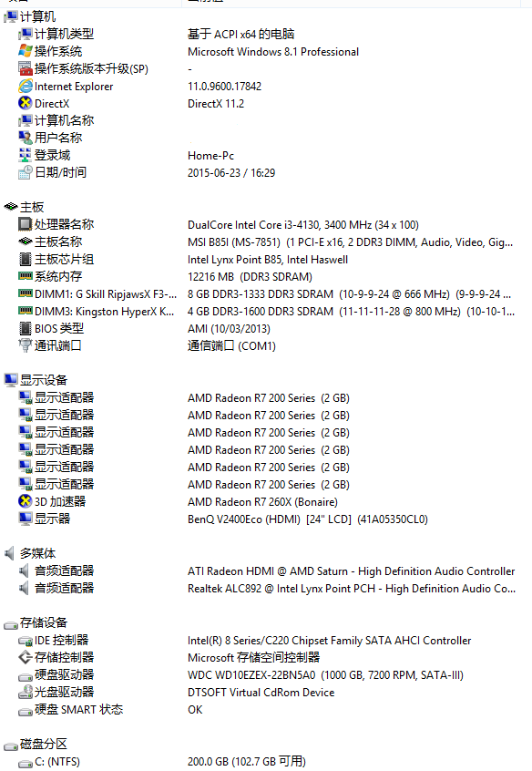The height and width of the screenshot is (771, 532).
Task: Select the CPU icon beside 处理器名称
Action: 26,224
